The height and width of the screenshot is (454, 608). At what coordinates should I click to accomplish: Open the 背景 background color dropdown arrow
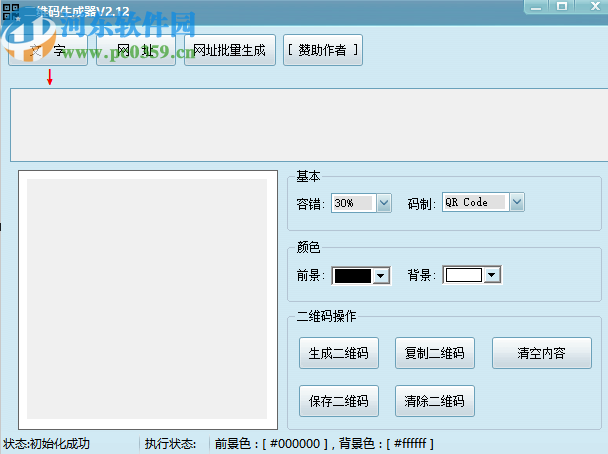[492, 275]
